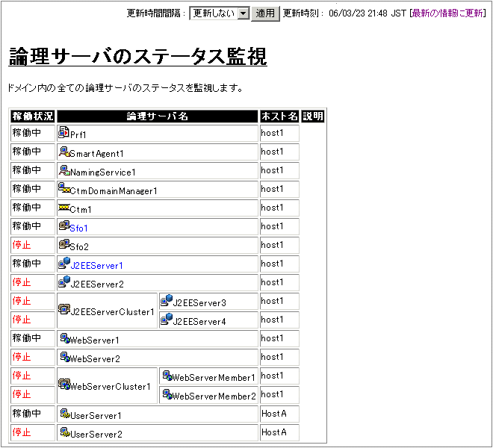Click the 稼働中 status of WebServer1
The width and height of the screenshot is (493, 448).
tap(27, 338)
